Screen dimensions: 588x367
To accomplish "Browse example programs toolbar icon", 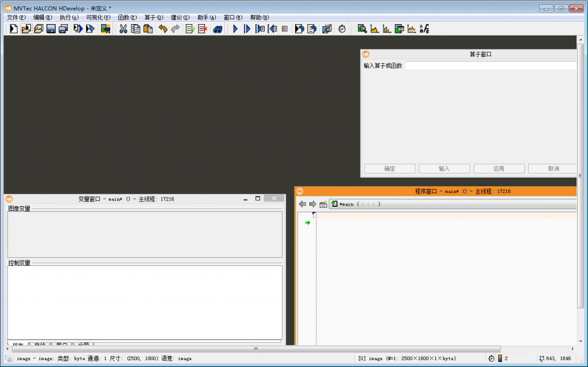I will pos(38,29).
